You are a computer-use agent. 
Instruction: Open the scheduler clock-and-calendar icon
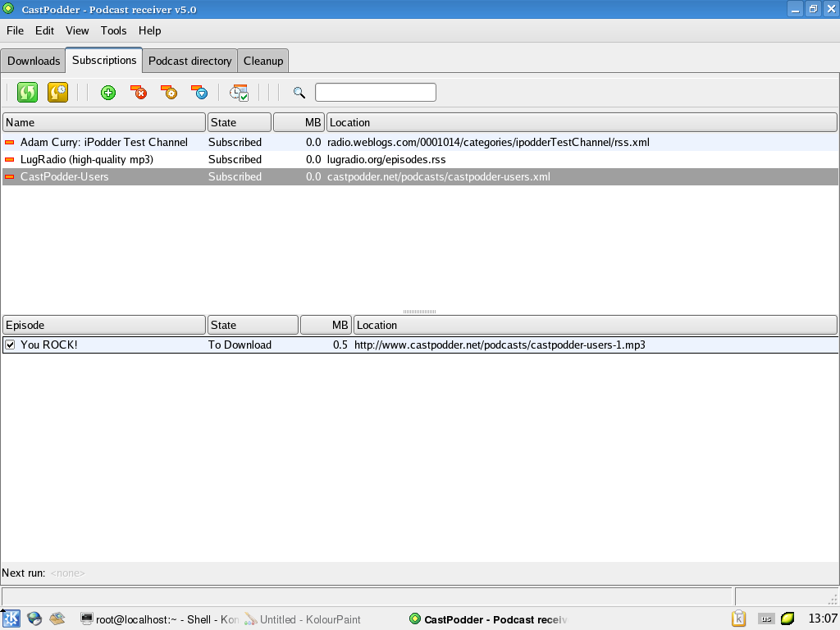pyautogui.click(x=239, y=93)
